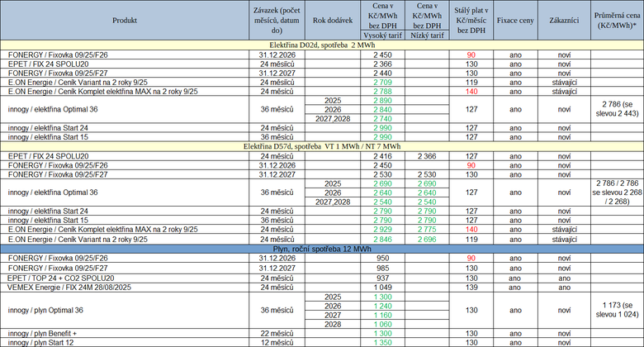Screen dimensions: 644x347
Task: Click low tariff '2 640' for year 2026
Action: (427, 193)
